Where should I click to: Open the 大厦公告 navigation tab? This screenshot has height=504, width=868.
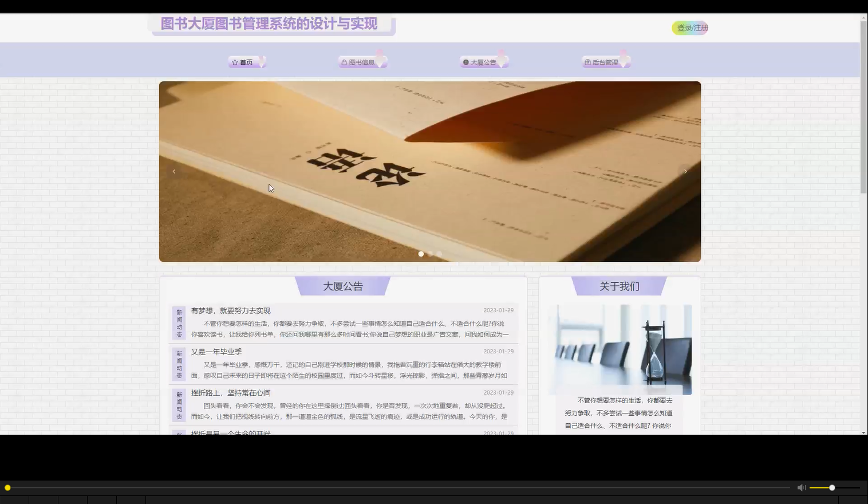[484, 61]
